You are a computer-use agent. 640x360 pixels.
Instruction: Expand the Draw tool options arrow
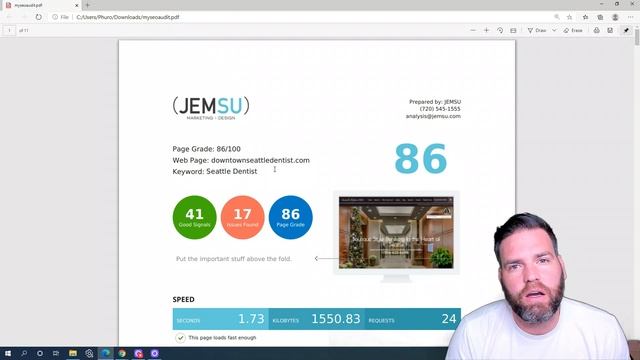[554, 30]
